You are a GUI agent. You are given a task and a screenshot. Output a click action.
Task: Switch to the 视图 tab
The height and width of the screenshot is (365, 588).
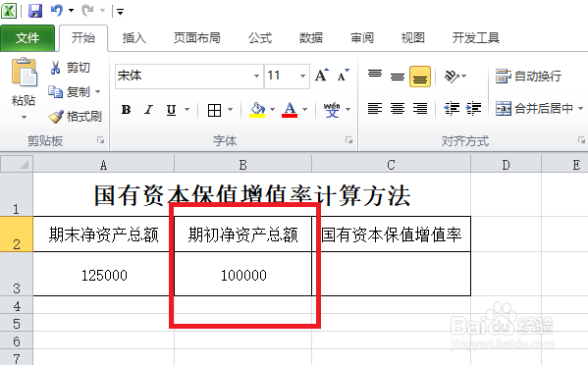(x=413, y=38)
